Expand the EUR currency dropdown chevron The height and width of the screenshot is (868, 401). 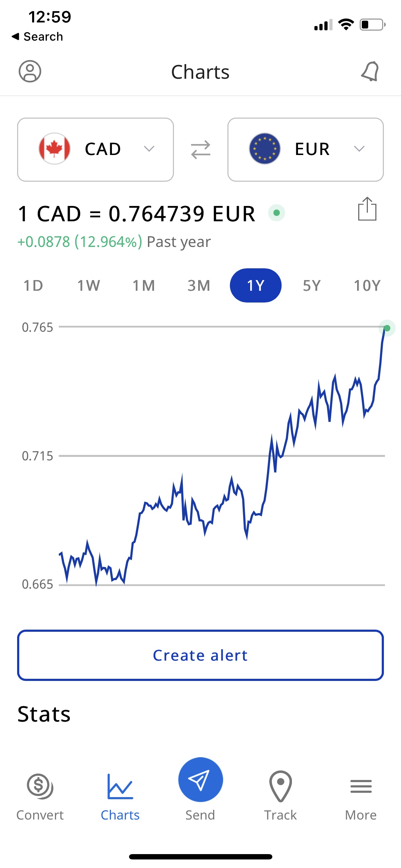coord(359,149)
